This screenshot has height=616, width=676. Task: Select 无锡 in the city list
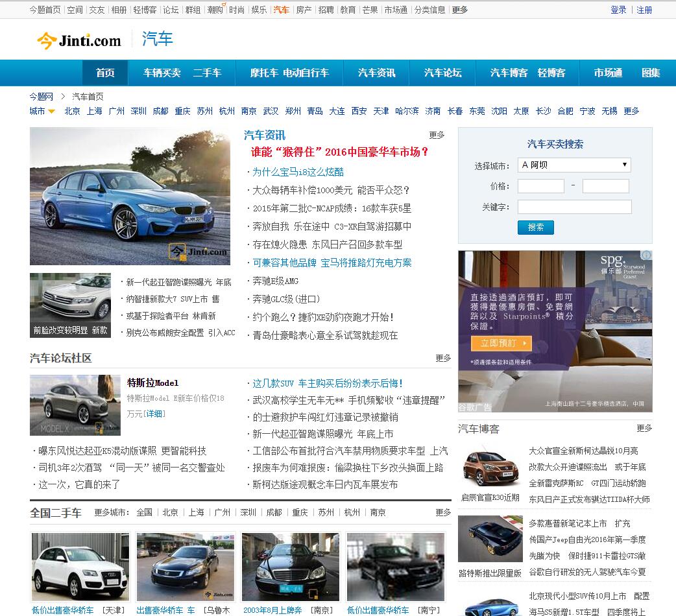[609, 111]
